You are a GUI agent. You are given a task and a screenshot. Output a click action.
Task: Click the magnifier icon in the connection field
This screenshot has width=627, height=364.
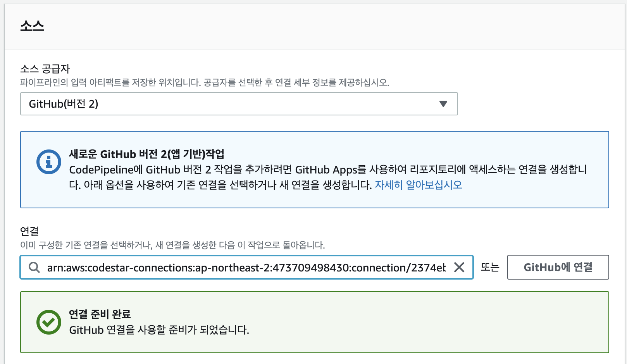[x=35, y=267]
